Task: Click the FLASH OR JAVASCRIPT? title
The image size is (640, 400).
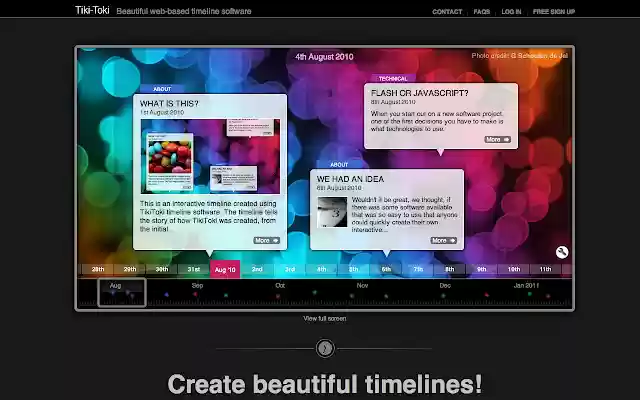Action: pyautogui.click(x=420, y=93)
